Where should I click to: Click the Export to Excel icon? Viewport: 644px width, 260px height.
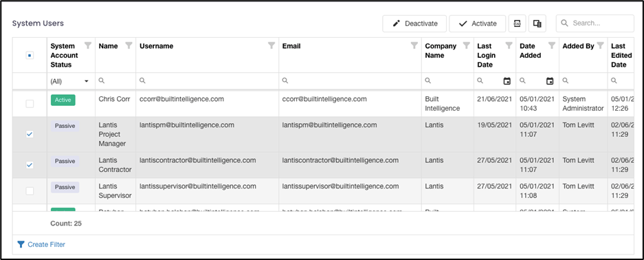coord(517,23)
